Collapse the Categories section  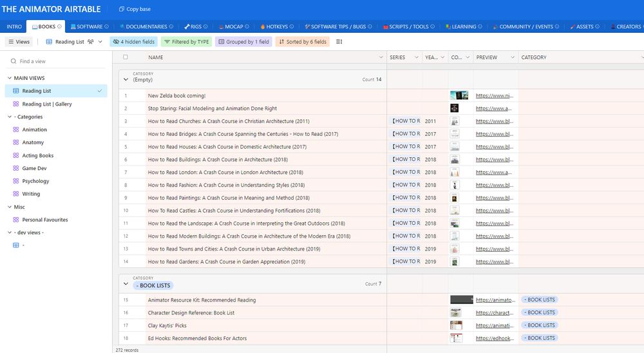(x=10, y=117)
